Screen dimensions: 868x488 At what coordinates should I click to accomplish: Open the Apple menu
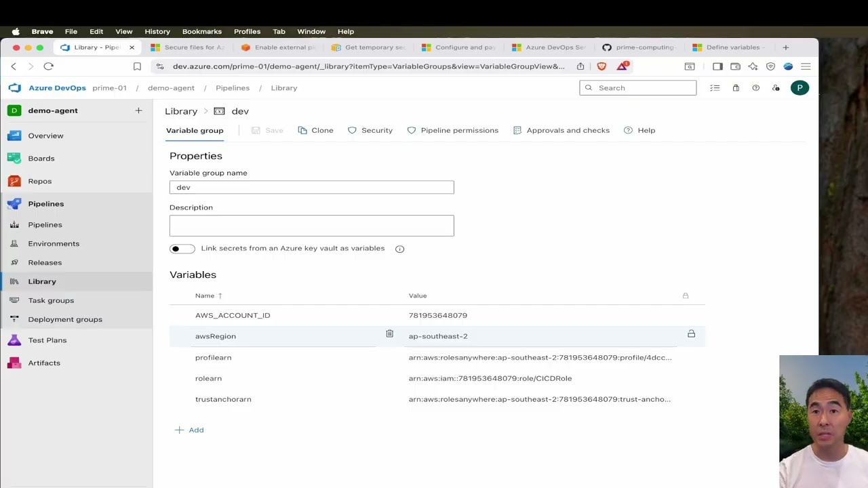(x=16, y=32)
